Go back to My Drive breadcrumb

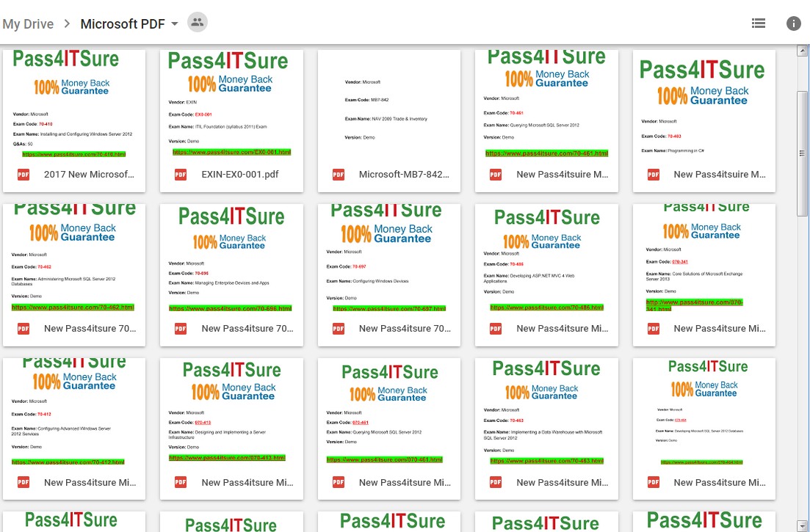click(x=28, y=23)
